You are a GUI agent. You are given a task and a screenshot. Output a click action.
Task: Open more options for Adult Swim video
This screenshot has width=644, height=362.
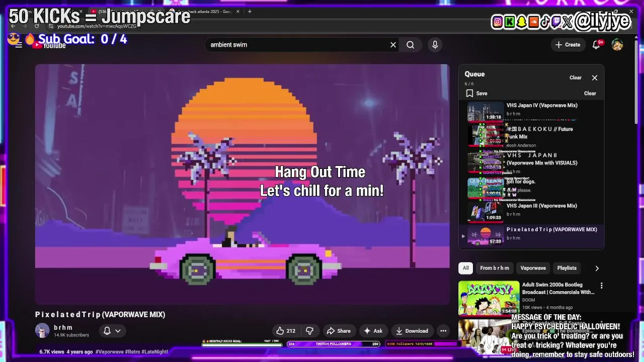[601, 286]
